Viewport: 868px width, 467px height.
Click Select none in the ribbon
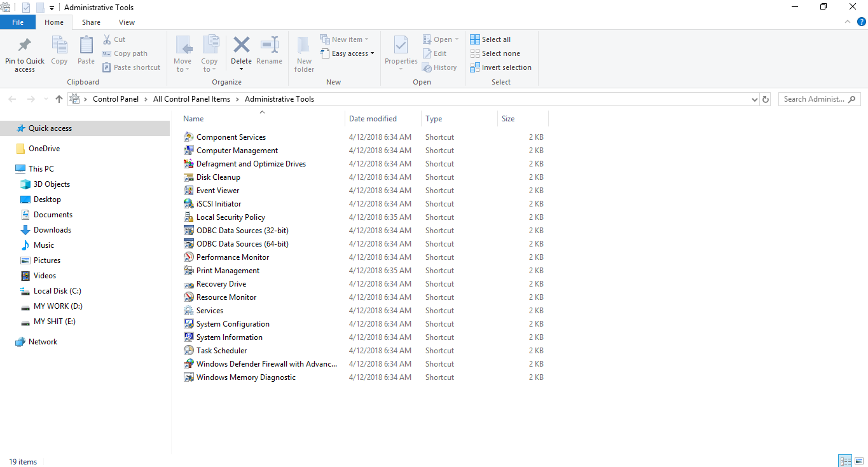tap(495, 53)
